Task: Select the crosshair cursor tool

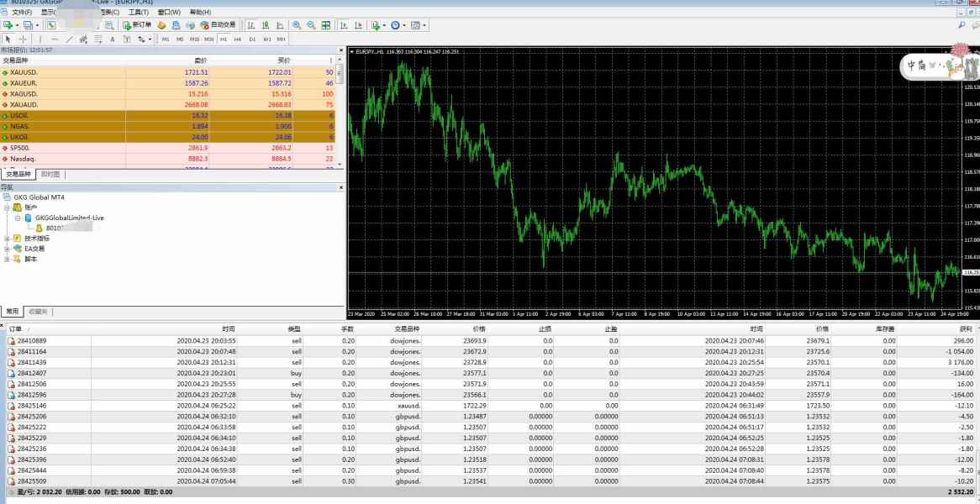Action: pyautogui.click(x=23, y=39)
